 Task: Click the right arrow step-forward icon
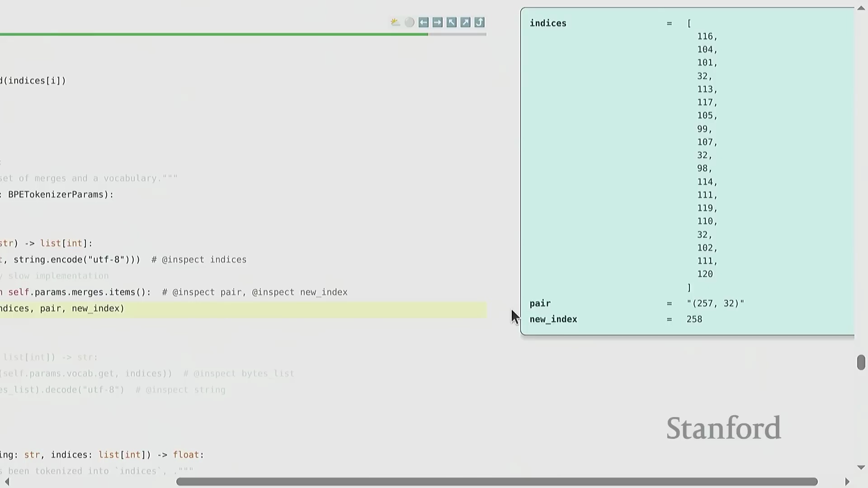coord(437,23)
